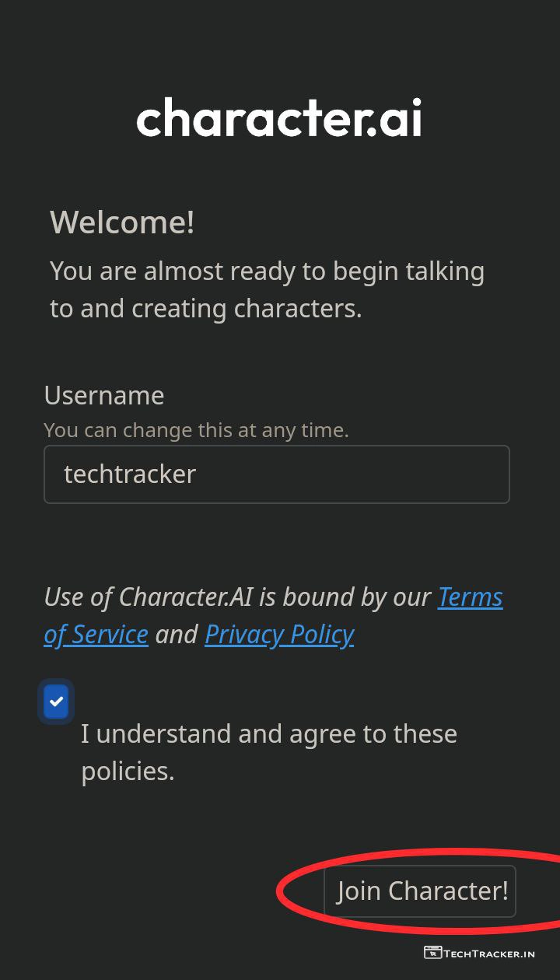560x980 pixels.
Task: Click the 'of Service' link continuation
Action: (96, 635)
